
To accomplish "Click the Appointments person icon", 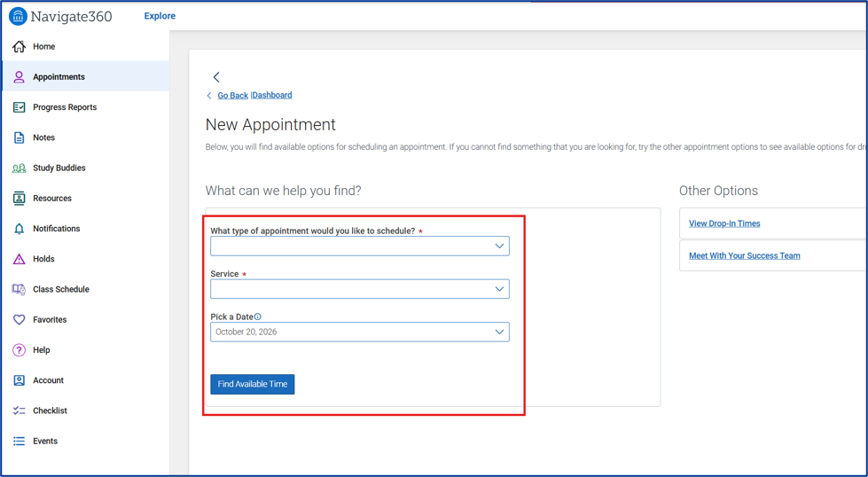I will (x=19, y=77).
